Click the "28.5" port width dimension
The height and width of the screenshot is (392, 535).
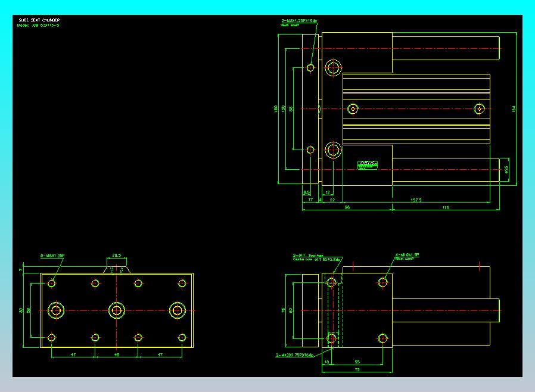[116, 255]
